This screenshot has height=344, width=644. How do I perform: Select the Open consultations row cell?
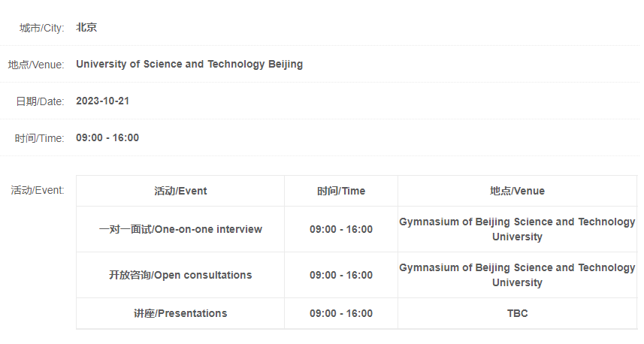pos(180,275)
